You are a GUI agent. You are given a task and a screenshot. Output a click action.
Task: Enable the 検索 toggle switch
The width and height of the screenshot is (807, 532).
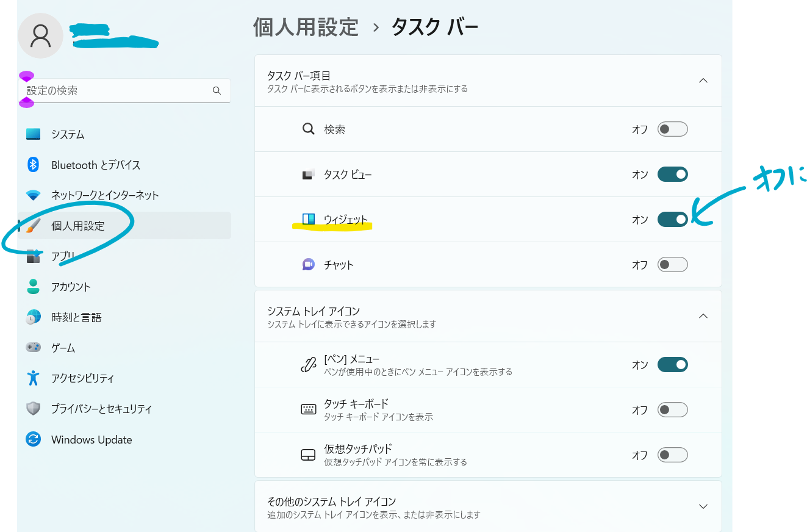pyautogui.click(x=672, y=129)
